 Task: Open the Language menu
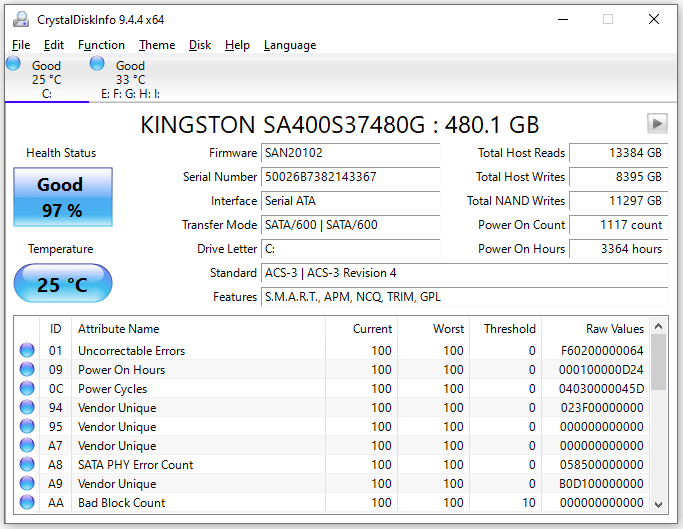(x=290, y=45)
